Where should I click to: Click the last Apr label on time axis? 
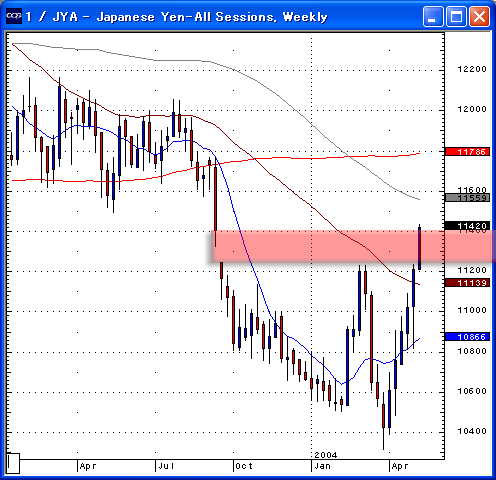(400, 466)
